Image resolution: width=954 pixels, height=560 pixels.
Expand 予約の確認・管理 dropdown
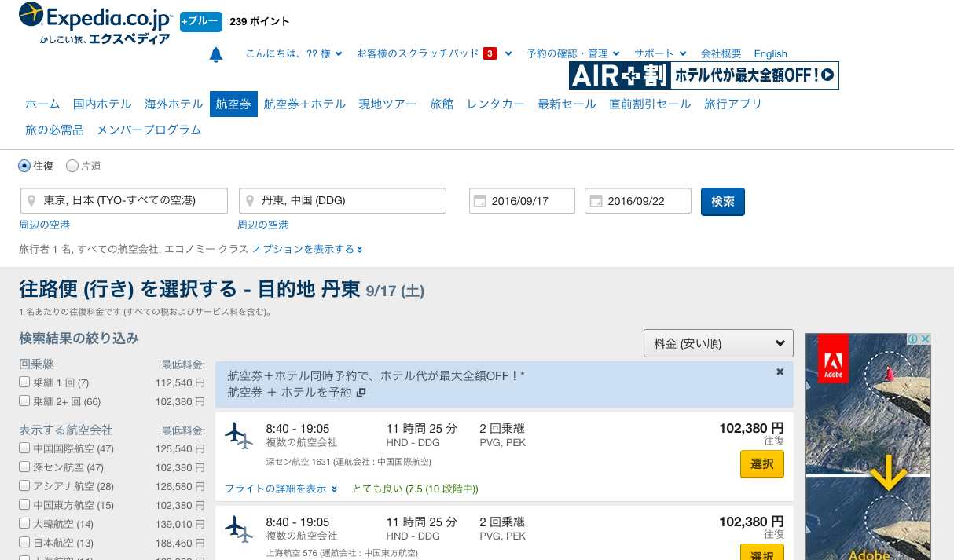coord(574,53)
